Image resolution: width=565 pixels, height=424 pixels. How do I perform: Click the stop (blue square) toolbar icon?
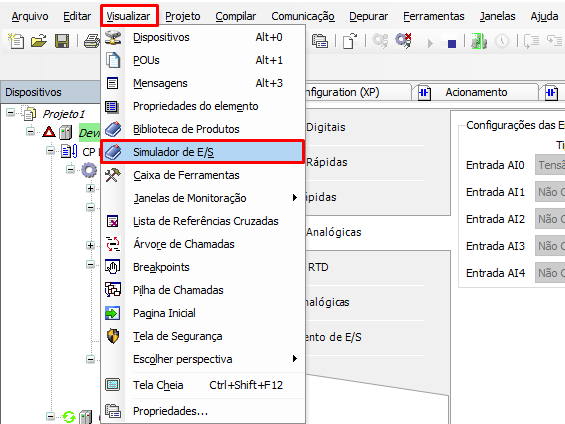click(451, 44)
